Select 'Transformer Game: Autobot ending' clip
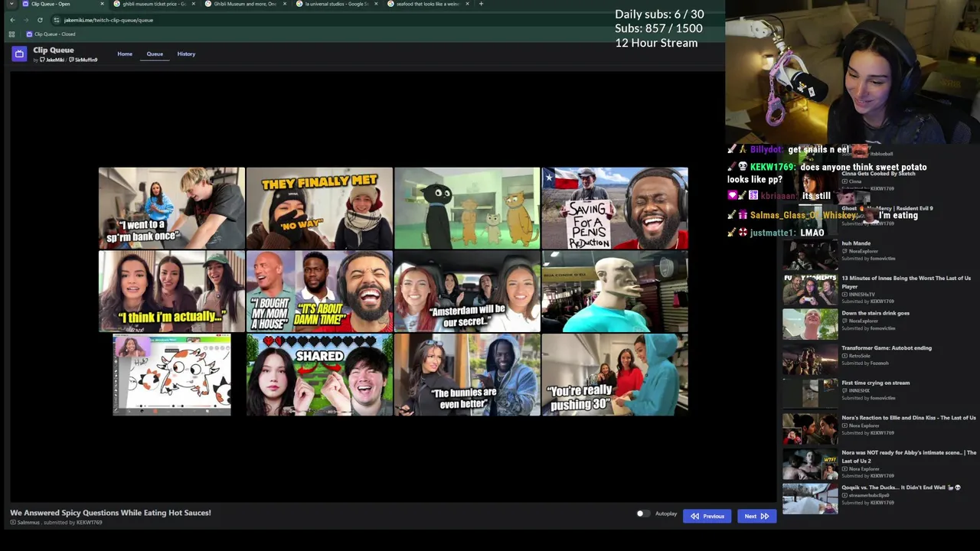The image size is (980, 551). click(878, 358)
